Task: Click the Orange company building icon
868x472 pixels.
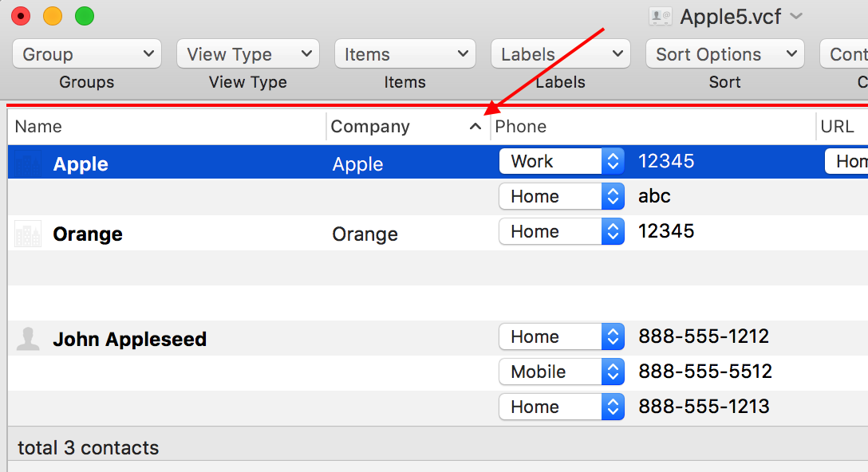Action: (x=28, y=234)
